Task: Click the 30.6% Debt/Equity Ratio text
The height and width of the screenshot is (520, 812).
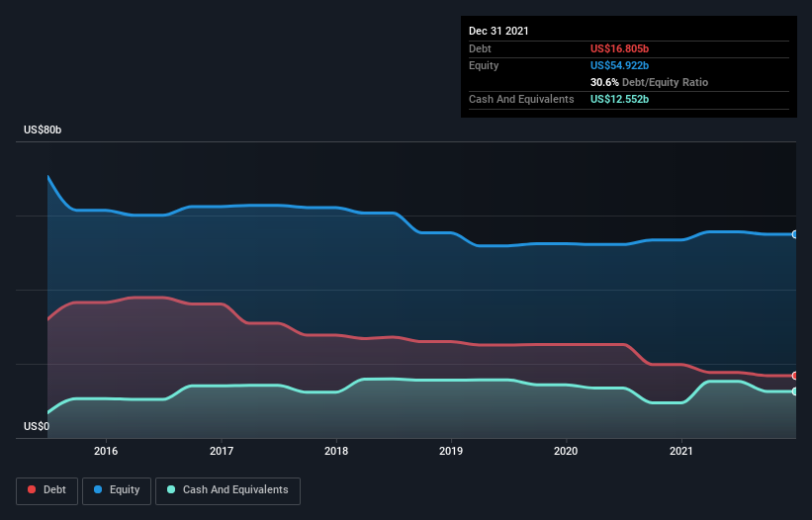Action: [x=650, y=82]
